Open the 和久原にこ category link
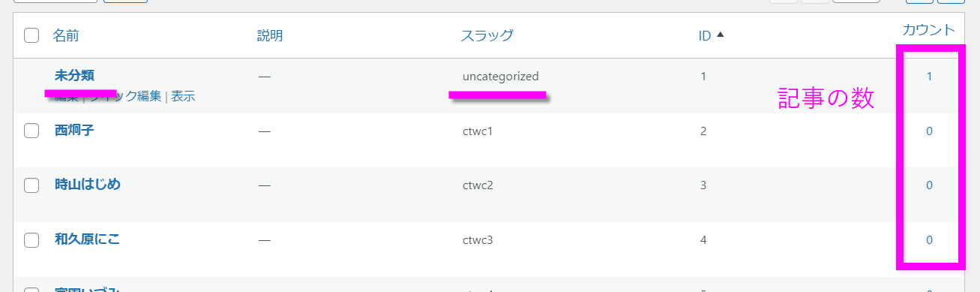 pos(87,239)
